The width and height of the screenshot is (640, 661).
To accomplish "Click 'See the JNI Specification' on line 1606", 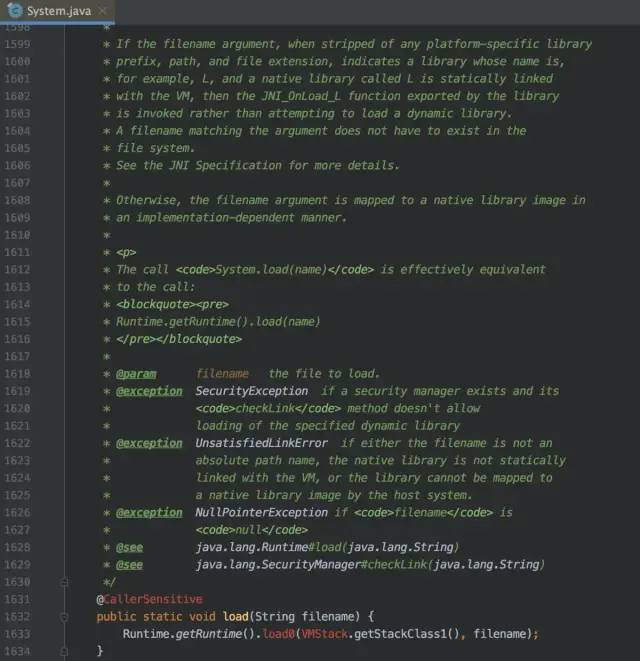I will pos(199,165).
